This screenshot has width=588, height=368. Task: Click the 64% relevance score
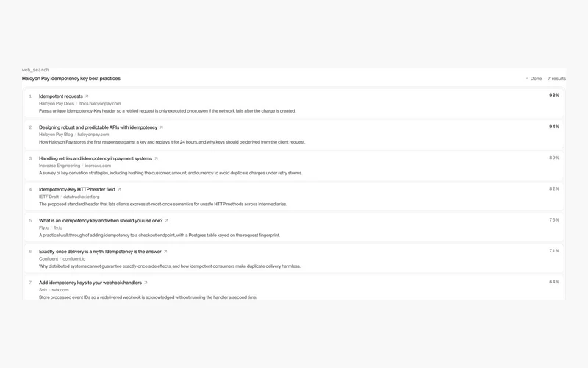pyautogui.click(x=554, y=282)
